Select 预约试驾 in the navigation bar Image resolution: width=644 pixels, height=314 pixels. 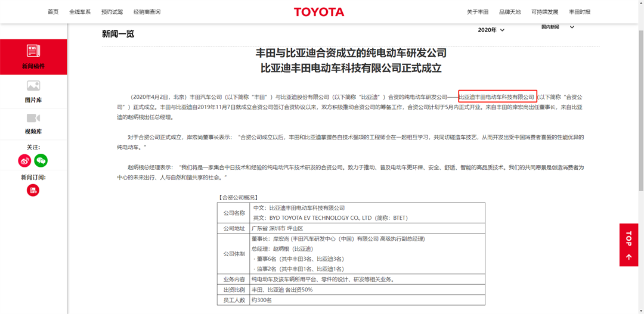pyautogui.click(x=112, y=12)
